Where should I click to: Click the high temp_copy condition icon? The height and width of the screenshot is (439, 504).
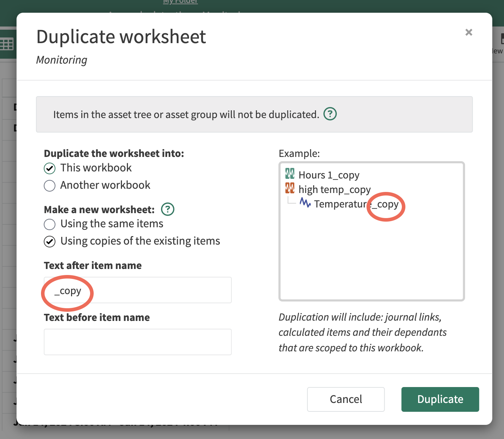pos(290,188)
